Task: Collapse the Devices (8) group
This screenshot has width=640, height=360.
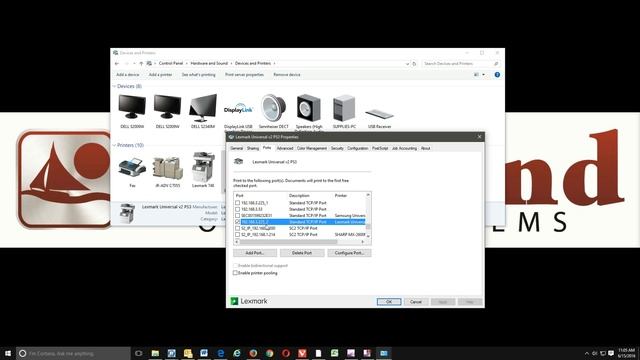Action: click(x=114, y=86)
